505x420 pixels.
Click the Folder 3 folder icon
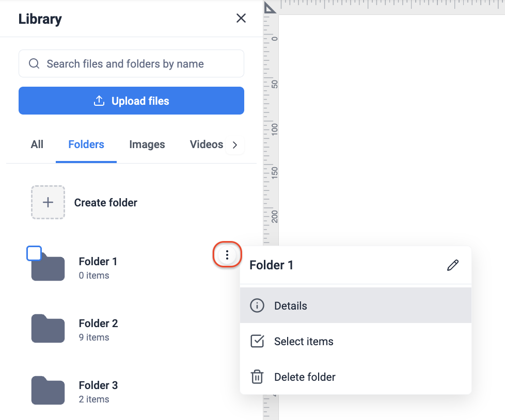pyautogui.click(x=48, y=391)
